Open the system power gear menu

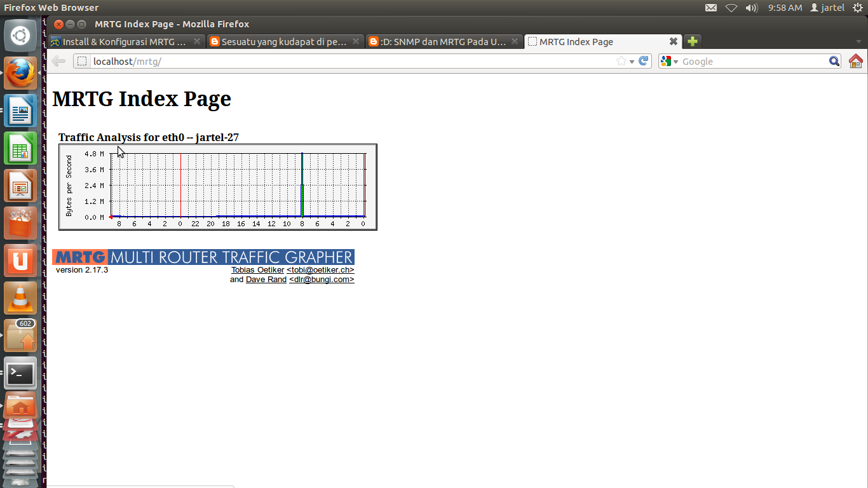pyautogui.click(x=857, y=8)
